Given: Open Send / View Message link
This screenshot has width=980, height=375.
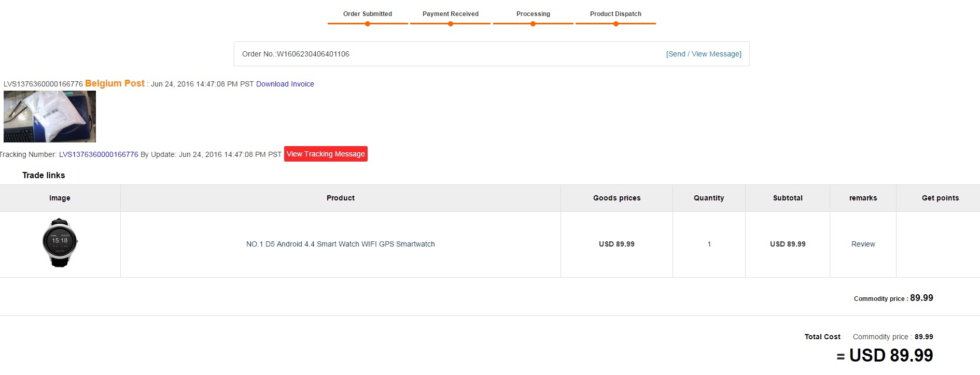Looking at the screenshot, I should pyautogui.click(x=704, y=54).
